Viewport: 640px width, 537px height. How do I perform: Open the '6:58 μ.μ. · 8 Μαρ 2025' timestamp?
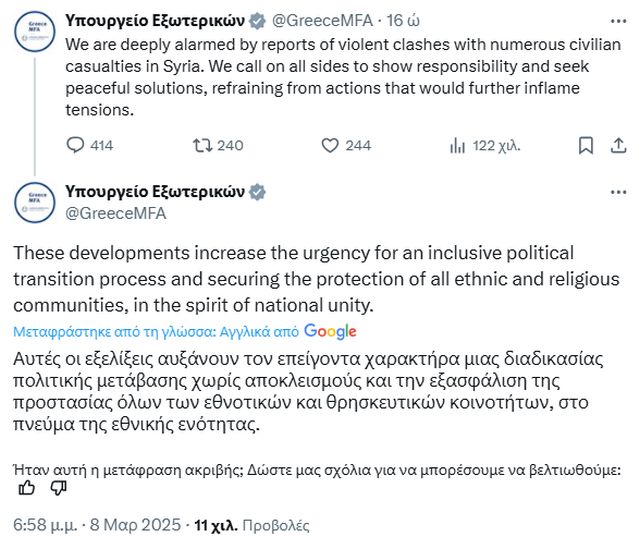pyautogui.click(x=97, y=523)
